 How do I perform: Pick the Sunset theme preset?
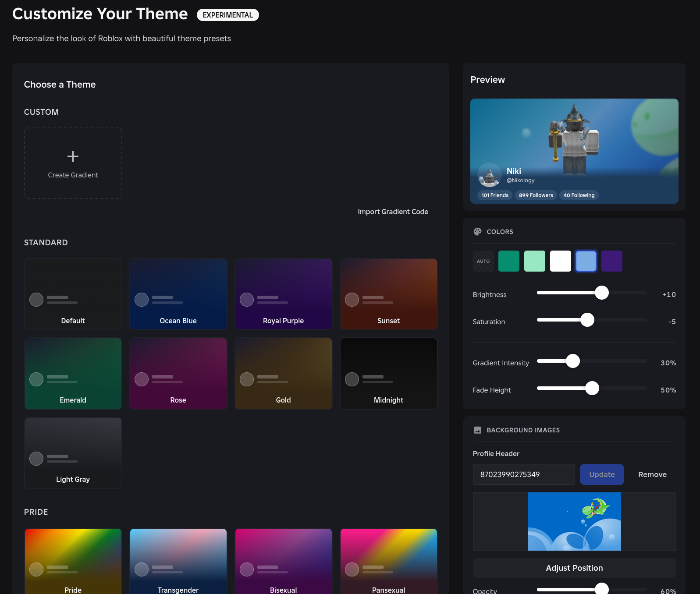[x=389, y=294]
